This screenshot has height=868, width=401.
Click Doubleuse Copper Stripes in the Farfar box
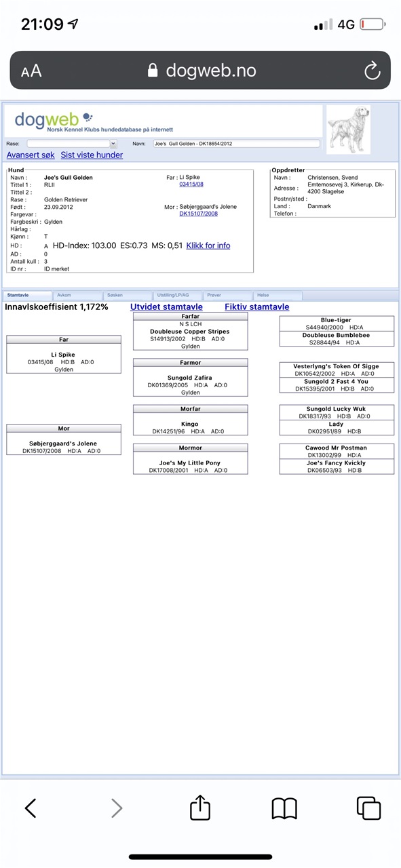click(190, 332)
